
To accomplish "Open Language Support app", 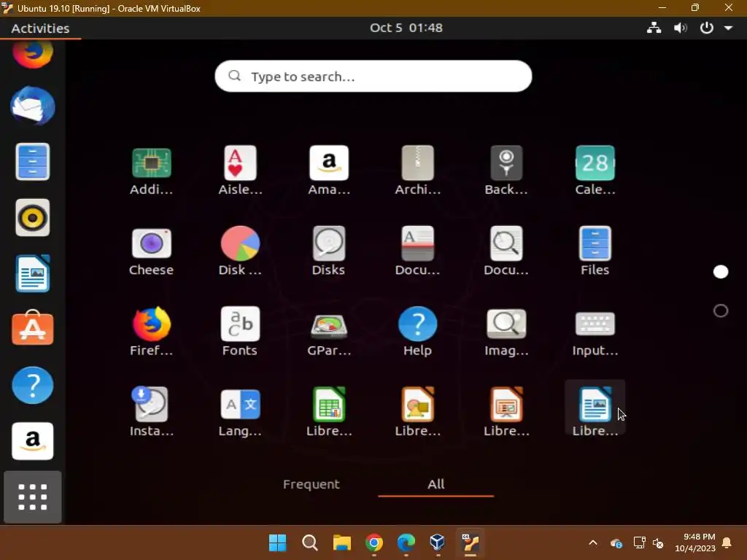I will [x=240, y=411].
